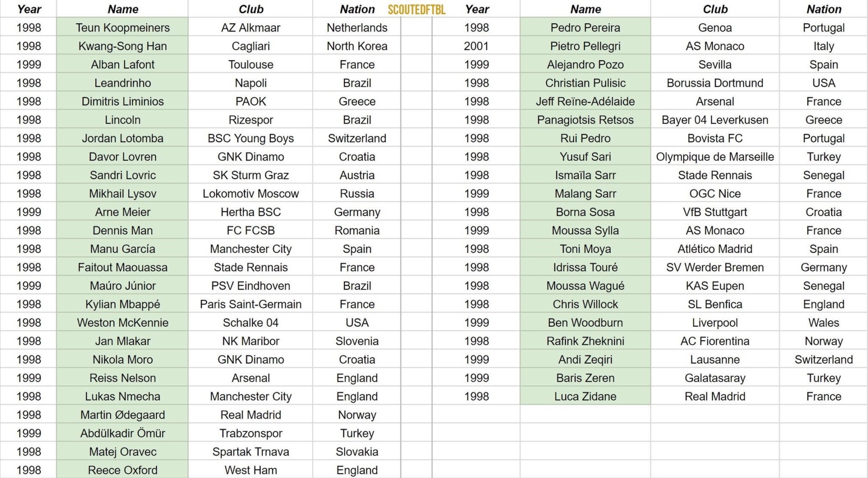Click the 2001 year cell
The height and width of the screenshot is (478, 868).
(476, 46)
